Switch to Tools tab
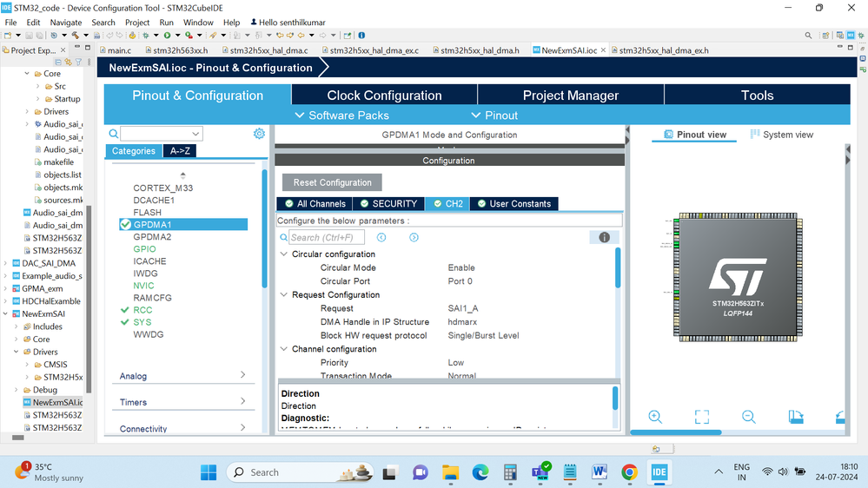This screenshot has width=868, height=488. point(758,96)
